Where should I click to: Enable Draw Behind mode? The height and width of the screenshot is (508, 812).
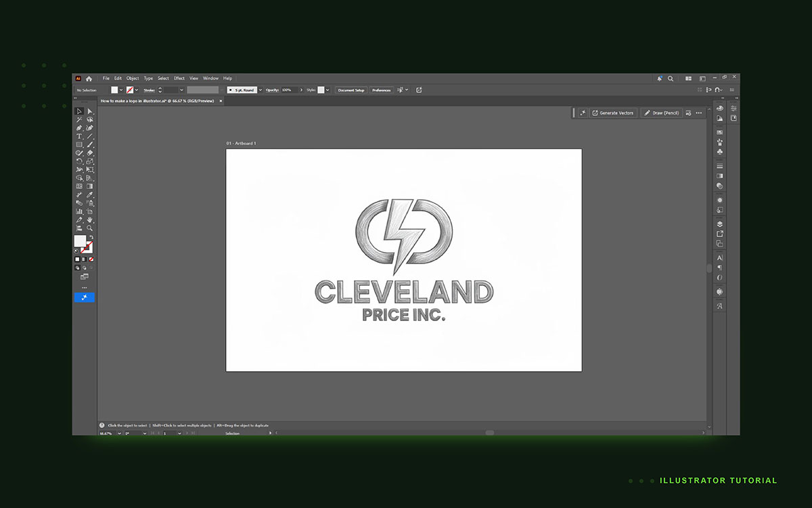coord(85,268)
